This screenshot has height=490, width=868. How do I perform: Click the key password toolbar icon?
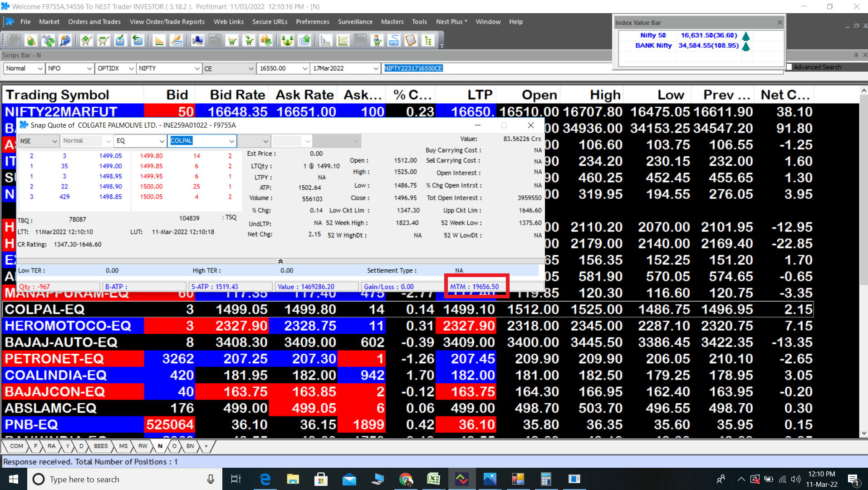pyautogui.click(x=177, y=41)
